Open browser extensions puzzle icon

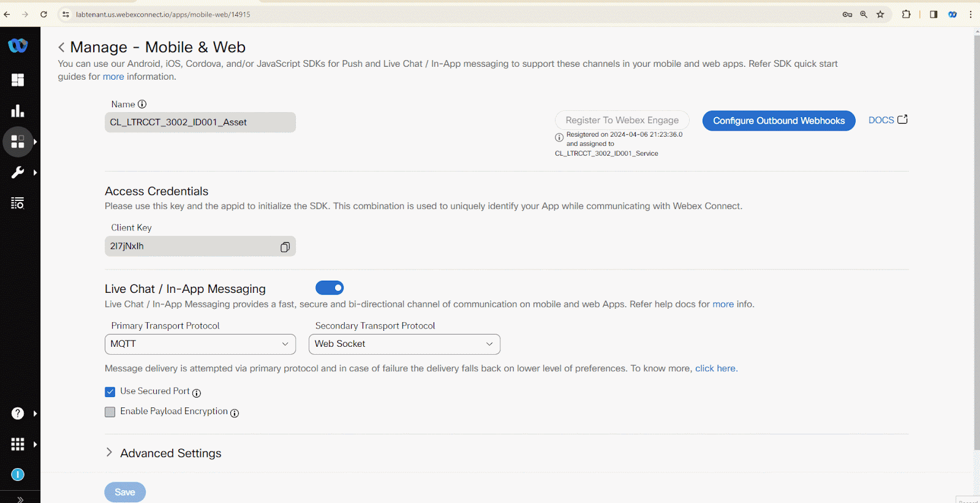[906, 14]
